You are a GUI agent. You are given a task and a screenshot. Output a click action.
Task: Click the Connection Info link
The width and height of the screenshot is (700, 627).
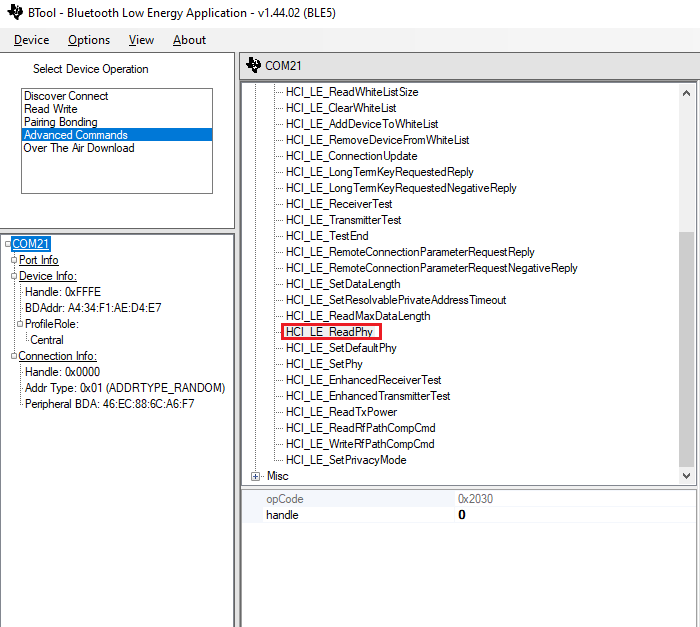click(58, 356)
